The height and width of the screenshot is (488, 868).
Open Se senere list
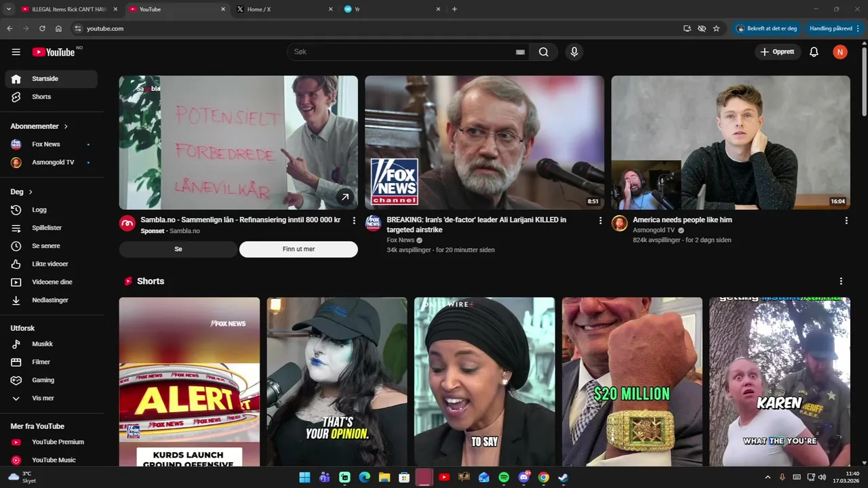click(x=52, y=246)
